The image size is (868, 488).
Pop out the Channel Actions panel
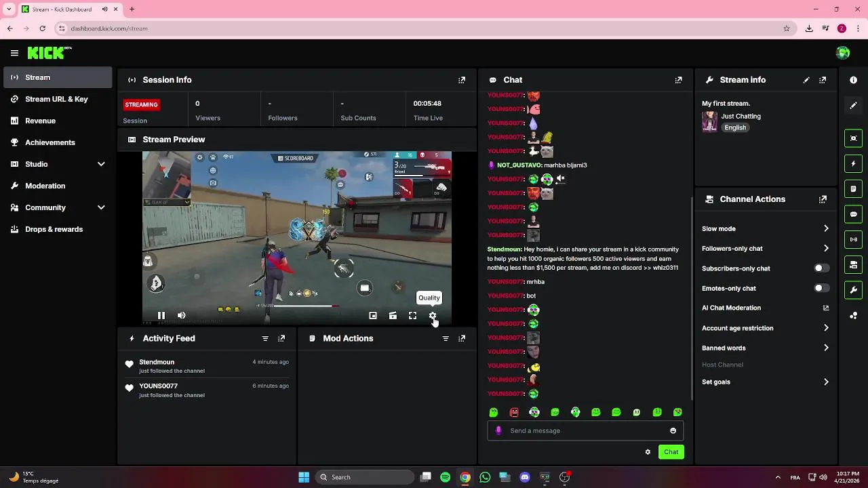(823, 199)
